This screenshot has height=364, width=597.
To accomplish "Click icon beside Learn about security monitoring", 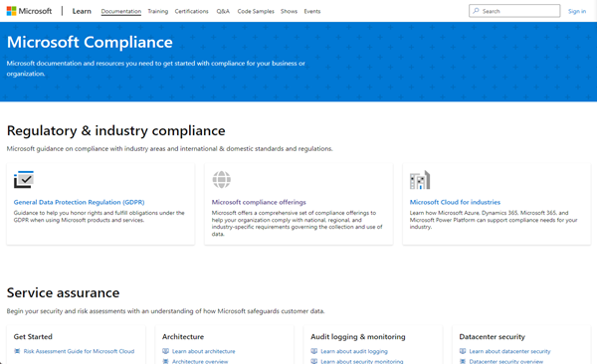I will tap(313, 361).
